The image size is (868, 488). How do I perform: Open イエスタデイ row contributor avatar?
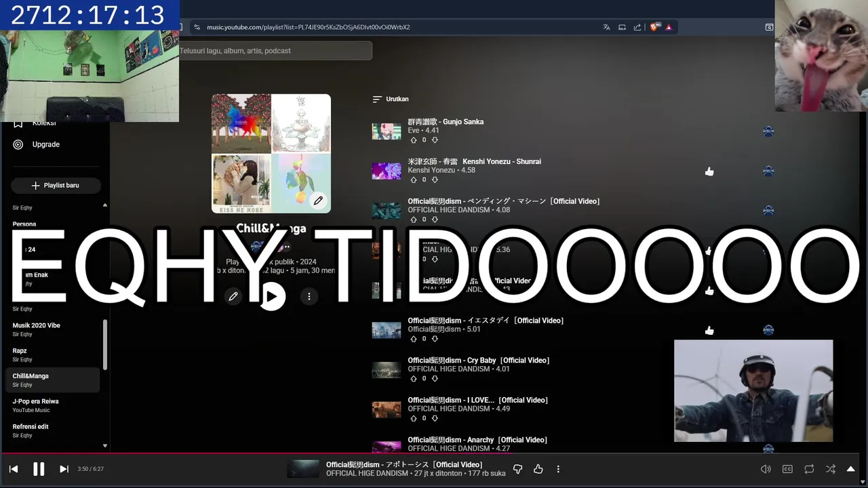tap(768, 330)
